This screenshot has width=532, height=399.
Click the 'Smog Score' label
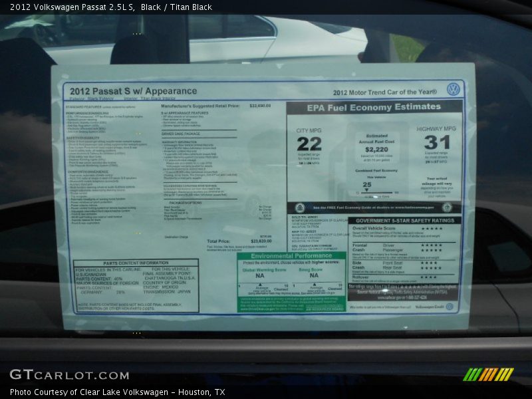click(311, 270)
